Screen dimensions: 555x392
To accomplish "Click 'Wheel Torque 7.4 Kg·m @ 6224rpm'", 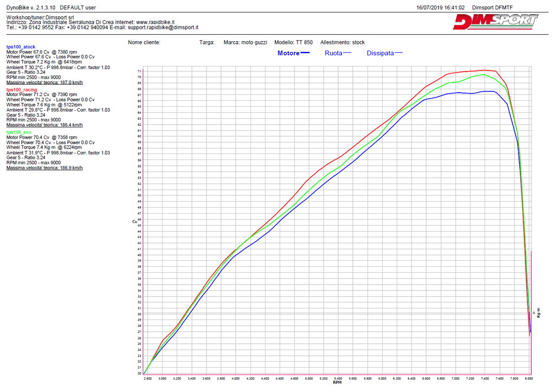I will click(44, 147).
